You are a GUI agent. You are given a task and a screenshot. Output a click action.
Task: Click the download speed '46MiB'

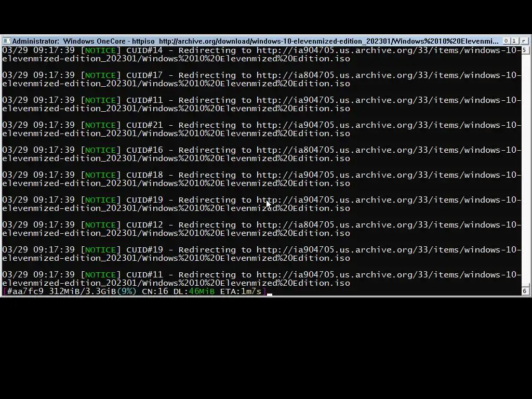click(x=202, y=291)
